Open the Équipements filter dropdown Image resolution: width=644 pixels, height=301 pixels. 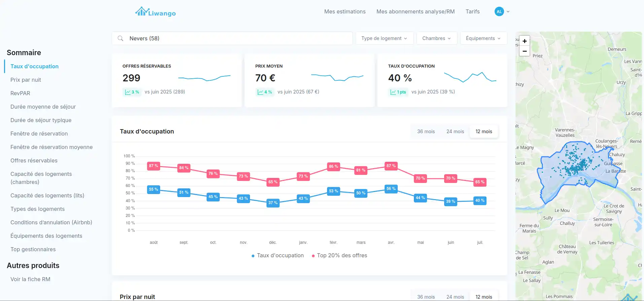point(483,38)
